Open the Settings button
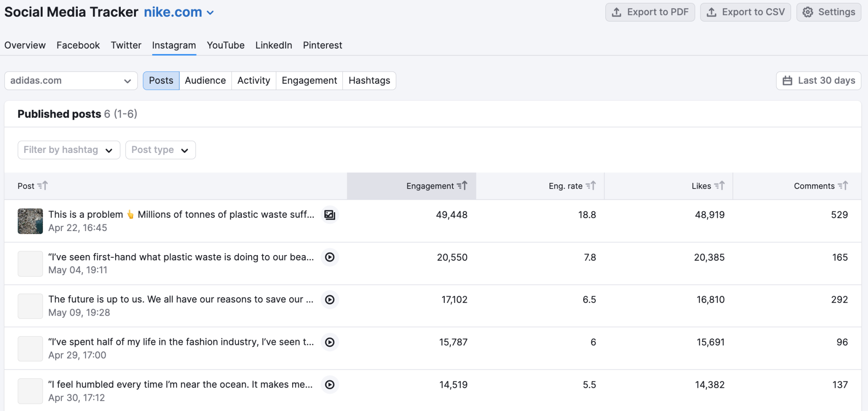 (x=829, y=12)
